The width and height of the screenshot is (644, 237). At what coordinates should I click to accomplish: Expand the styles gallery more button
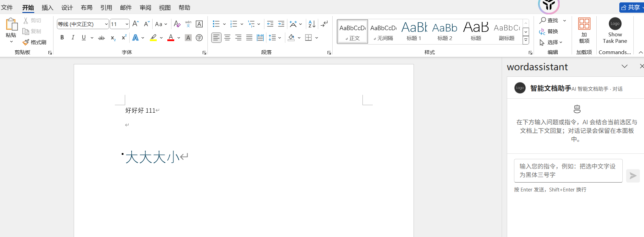526,40
